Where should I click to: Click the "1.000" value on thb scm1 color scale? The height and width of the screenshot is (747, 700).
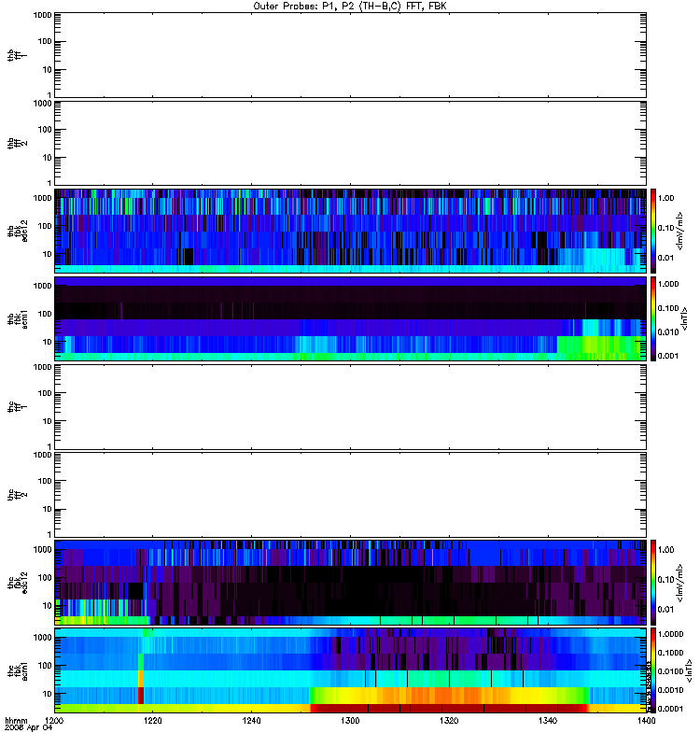[x=668, y=284]
